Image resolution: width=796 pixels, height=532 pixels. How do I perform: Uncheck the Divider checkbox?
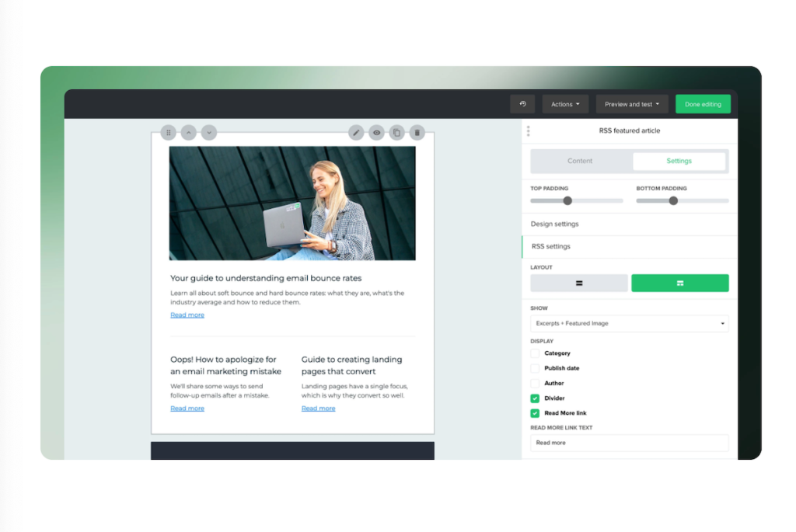tap(535, 398)
